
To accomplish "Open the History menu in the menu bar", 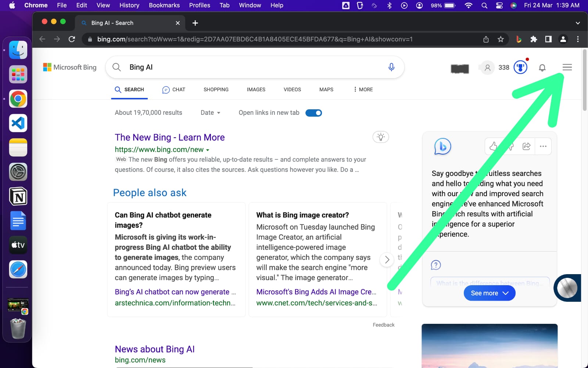I will (129, 5).
